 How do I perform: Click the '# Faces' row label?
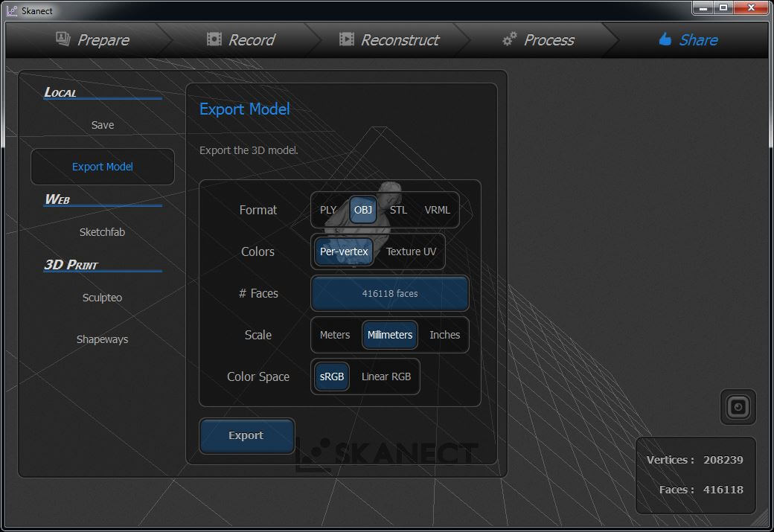(258, 294)
